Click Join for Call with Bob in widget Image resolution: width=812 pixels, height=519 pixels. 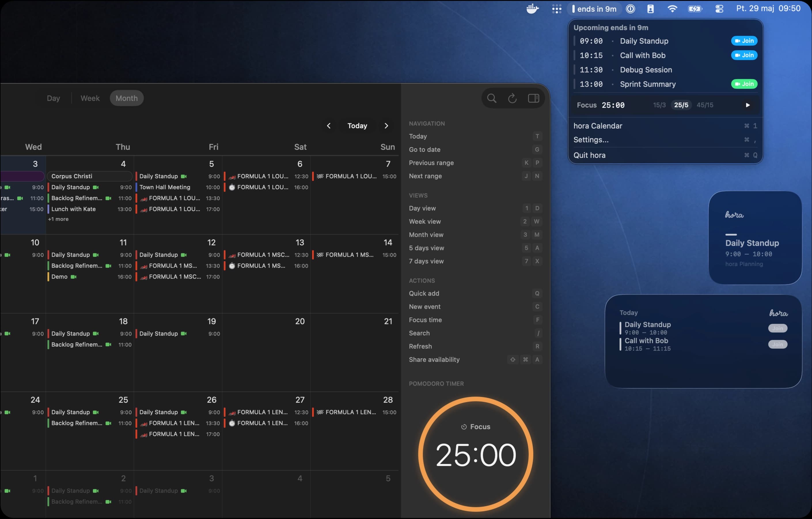point(778,344)
